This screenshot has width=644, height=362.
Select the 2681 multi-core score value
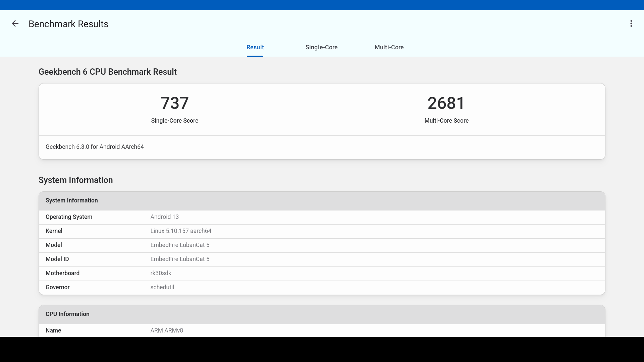(x=446, y=103)
